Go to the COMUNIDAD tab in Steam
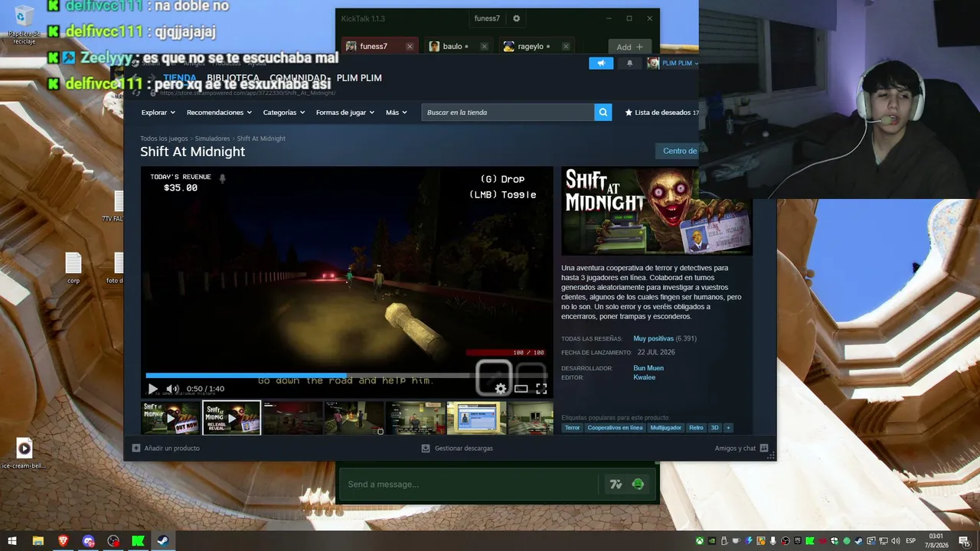Screen dimensions: 980x551 298,78
